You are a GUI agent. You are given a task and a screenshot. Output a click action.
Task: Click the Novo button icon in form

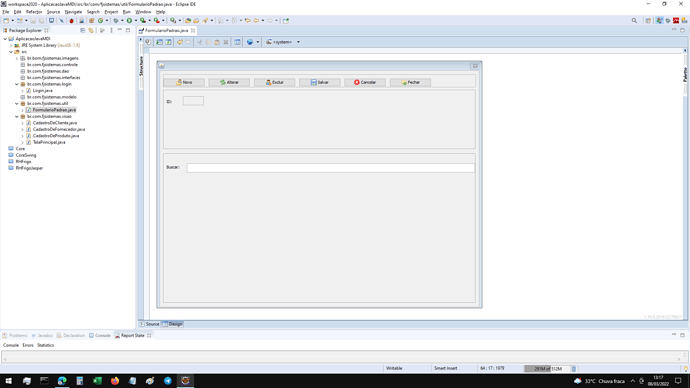pos(179,82)
